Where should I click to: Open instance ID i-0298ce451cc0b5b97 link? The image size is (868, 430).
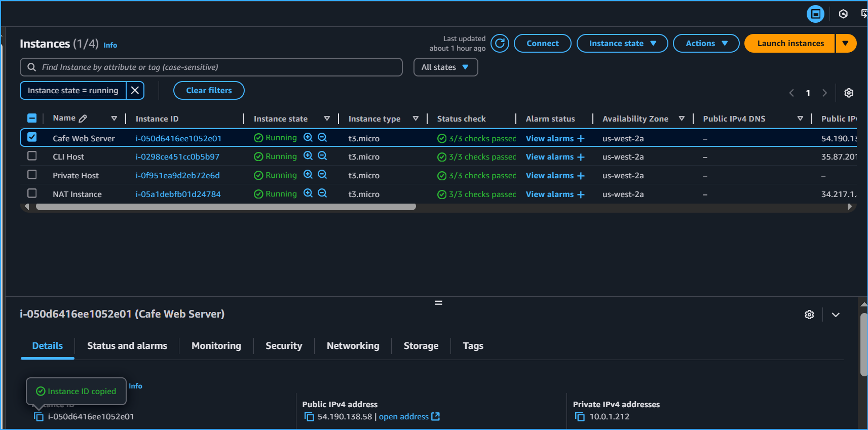(x=177, y=157)
